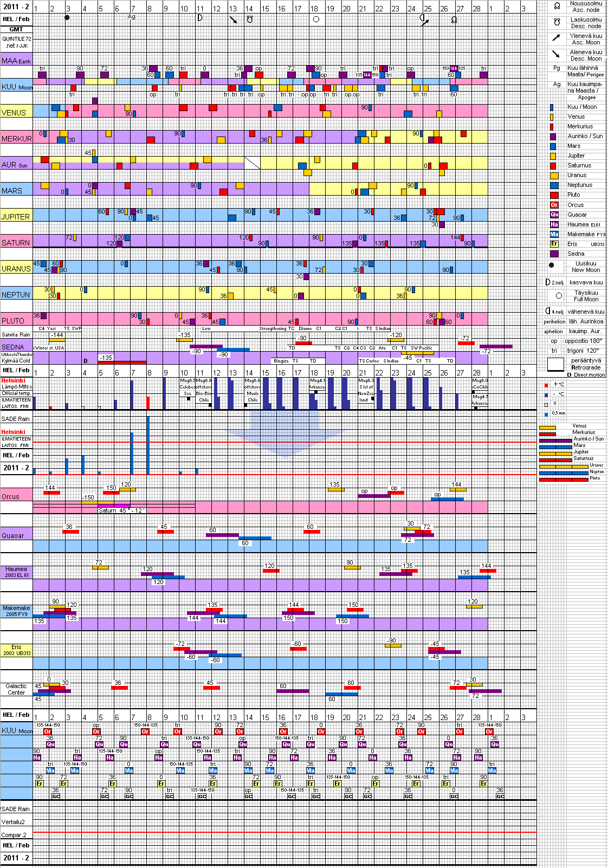Click the Eris 'Er' badge in legend
608x868 pixels.
pos(554,244)
